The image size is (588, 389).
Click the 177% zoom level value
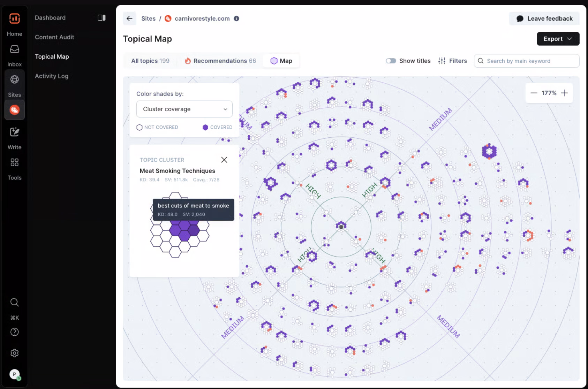pyautogui.click(x=549, y=93)
